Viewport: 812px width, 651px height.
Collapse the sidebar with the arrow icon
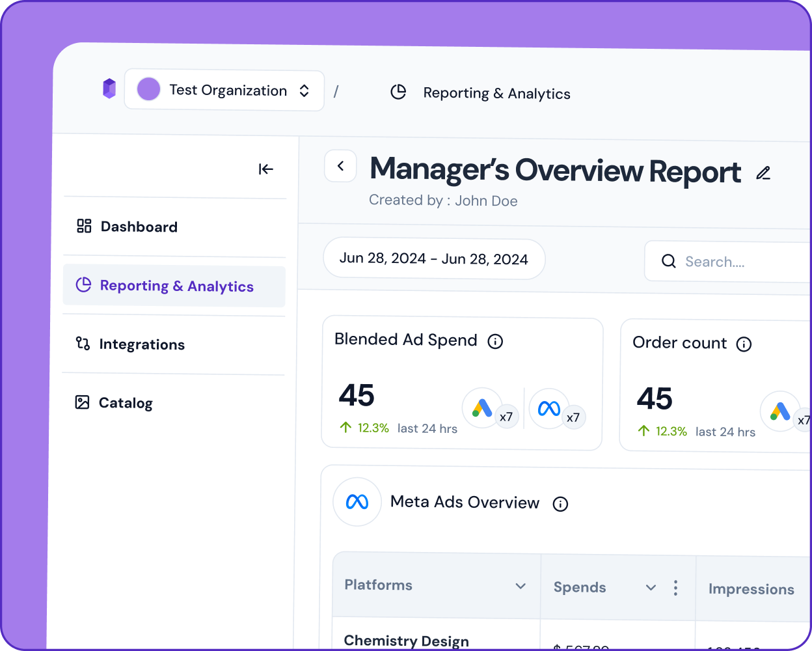tap(265, 169)
